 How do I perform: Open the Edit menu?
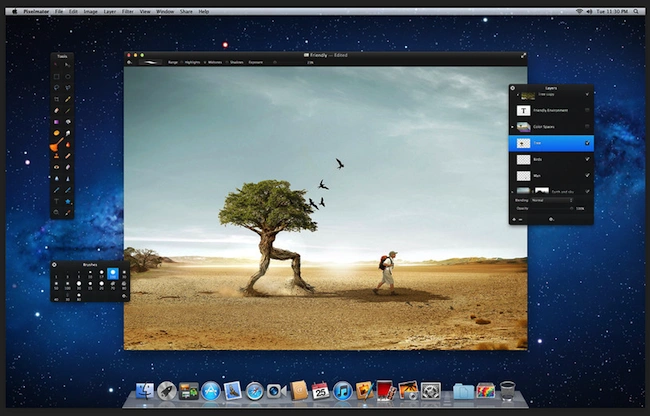[73, 12]
